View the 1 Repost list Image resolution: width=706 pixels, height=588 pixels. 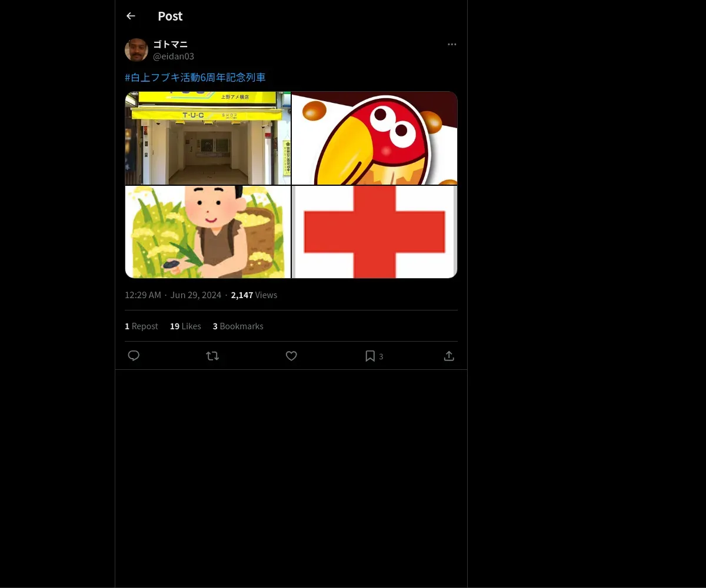(141, 326)
